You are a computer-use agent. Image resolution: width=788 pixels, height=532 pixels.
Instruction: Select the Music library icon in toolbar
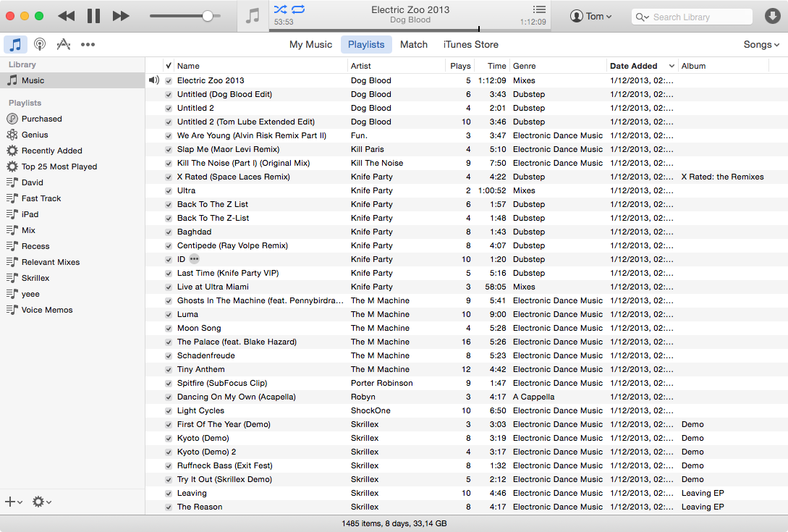[16, 44]
